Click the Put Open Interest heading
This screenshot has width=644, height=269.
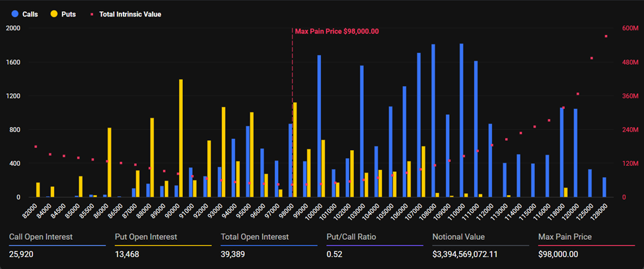pyautogui.click(x=146, y=237)
